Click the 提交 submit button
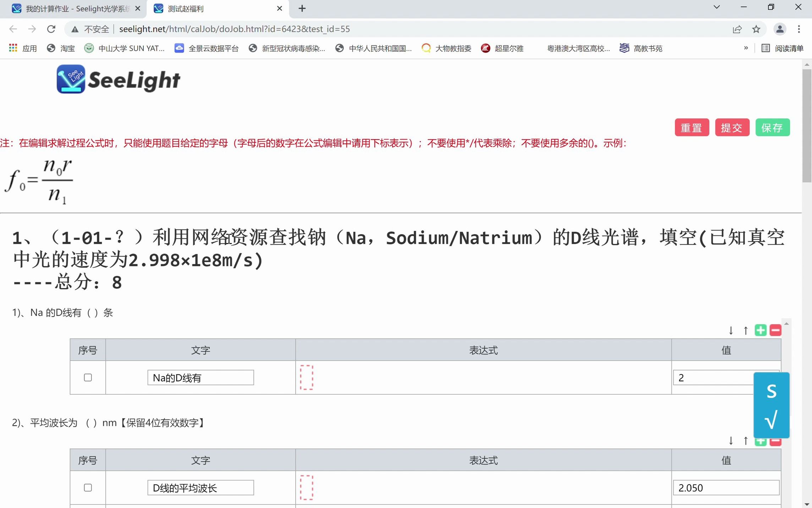Image resolution: width=812 pixels, height=508 pixels. tap(732, 128)
